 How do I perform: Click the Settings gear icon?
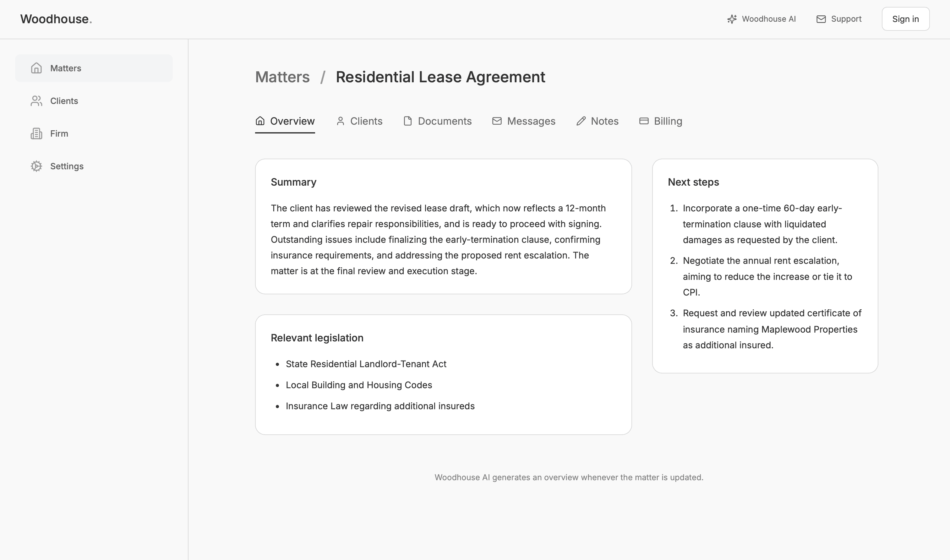pyautogui.click(x=36, y=166)
